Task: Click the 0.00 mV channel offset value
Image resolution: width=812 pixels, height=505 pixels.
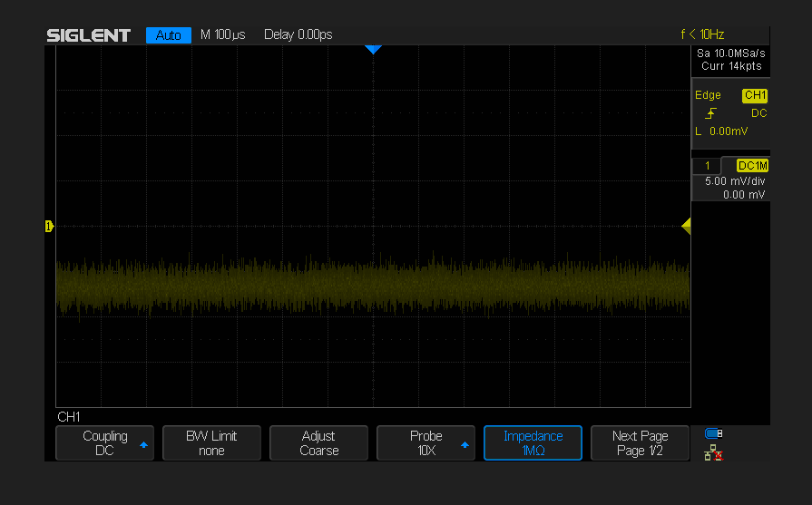Action: 744,195
